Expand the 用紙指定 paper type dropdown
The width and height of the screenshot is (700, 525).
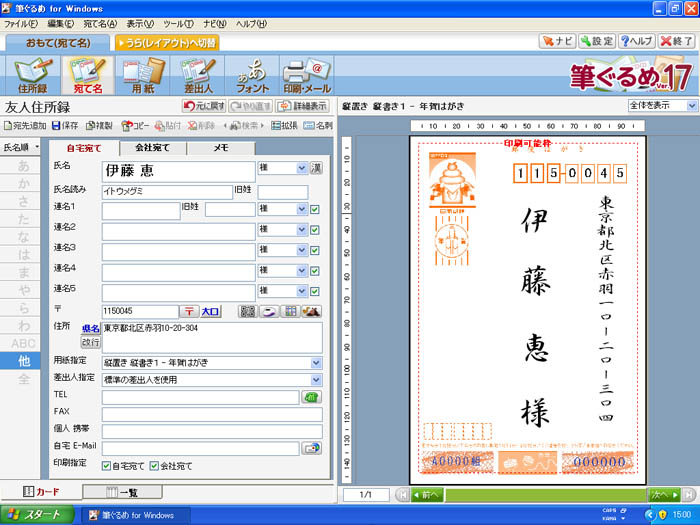pyautogui.click(x=316, y=362)
